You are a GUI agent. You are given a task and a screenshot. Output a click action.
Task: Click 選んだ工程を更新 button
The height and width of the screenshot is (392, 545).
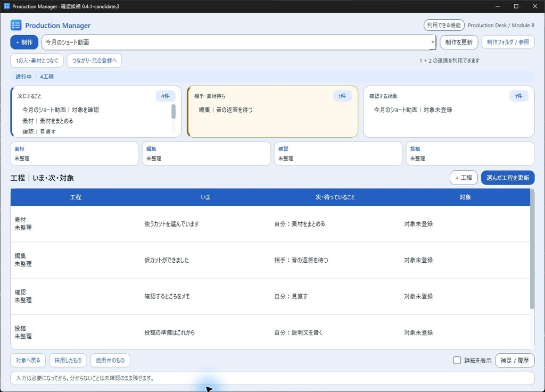[508, 178]
